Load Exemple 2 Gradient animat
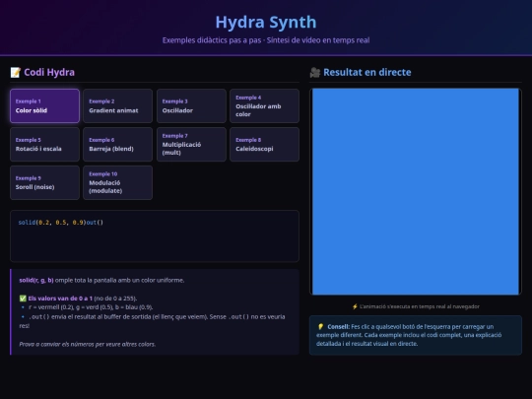 point(118,105)
